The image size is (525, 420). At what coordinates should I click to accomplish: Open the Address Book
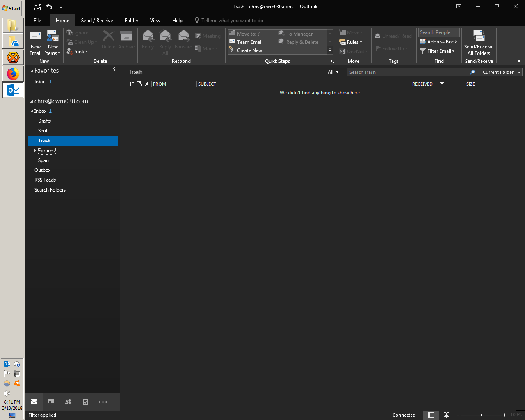click(x=438, y=42)
